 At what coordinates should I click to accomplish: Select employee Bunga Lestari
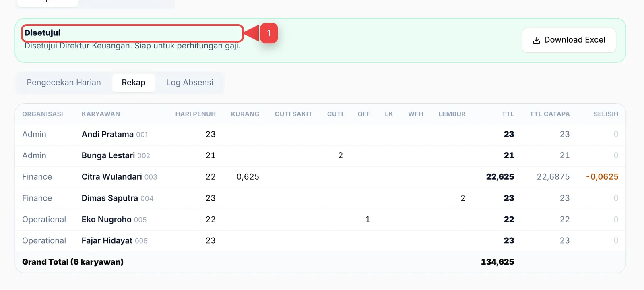coord(108,155)
